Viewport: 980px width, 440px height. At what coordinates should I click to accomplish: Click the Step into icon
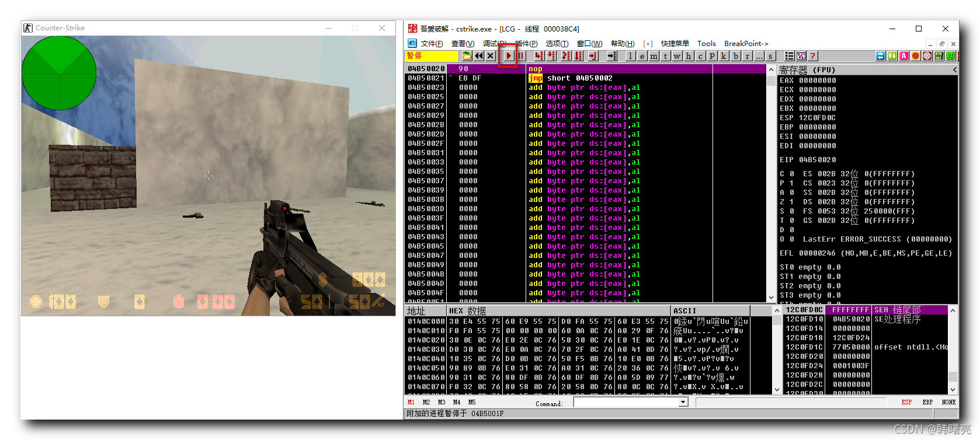539,56
